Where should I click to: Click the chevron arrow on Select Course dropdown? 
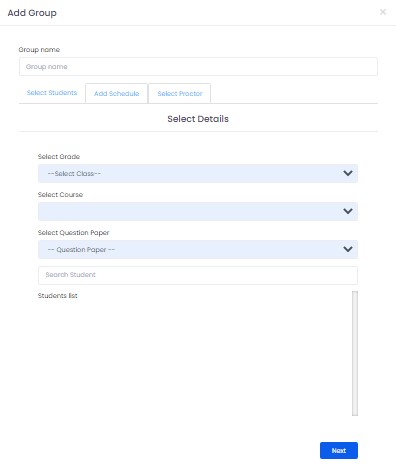coord(348,211)
